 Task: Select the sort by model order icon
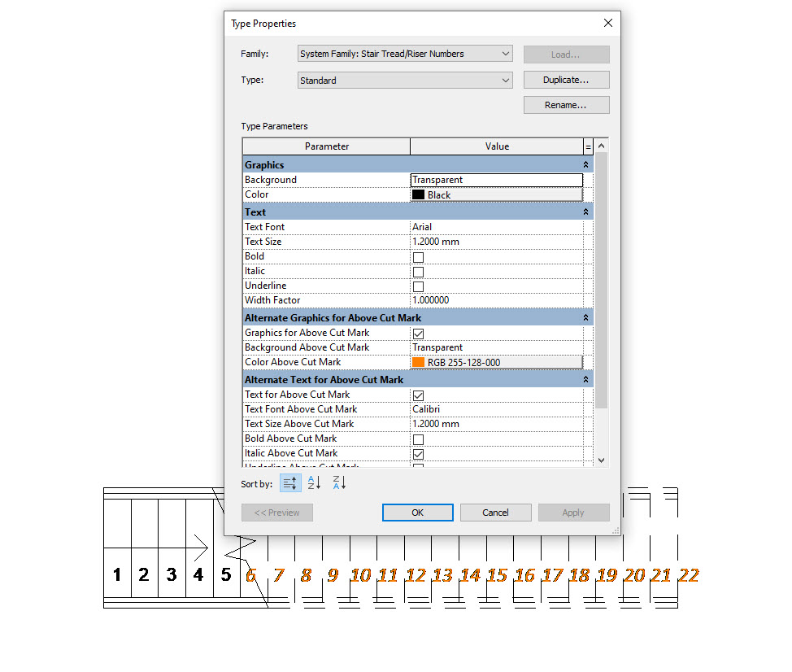(290, 482)
